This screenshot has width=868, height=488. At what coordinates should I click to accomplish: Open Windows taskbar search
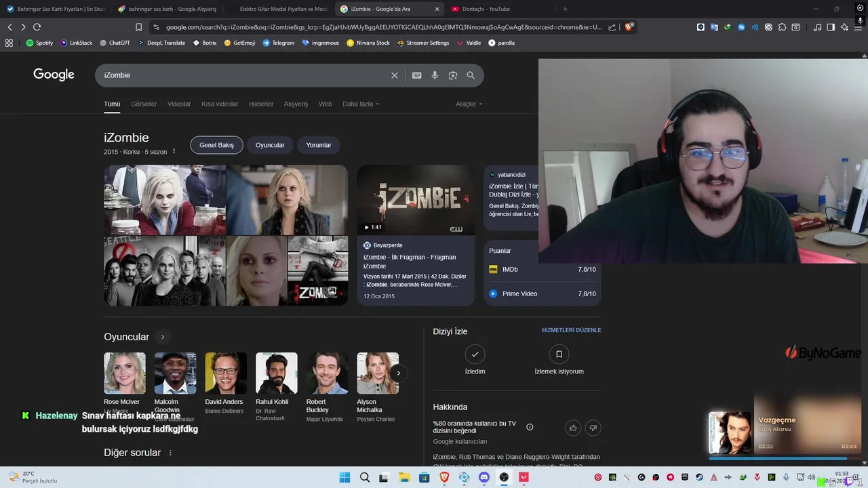coord(365,477)
